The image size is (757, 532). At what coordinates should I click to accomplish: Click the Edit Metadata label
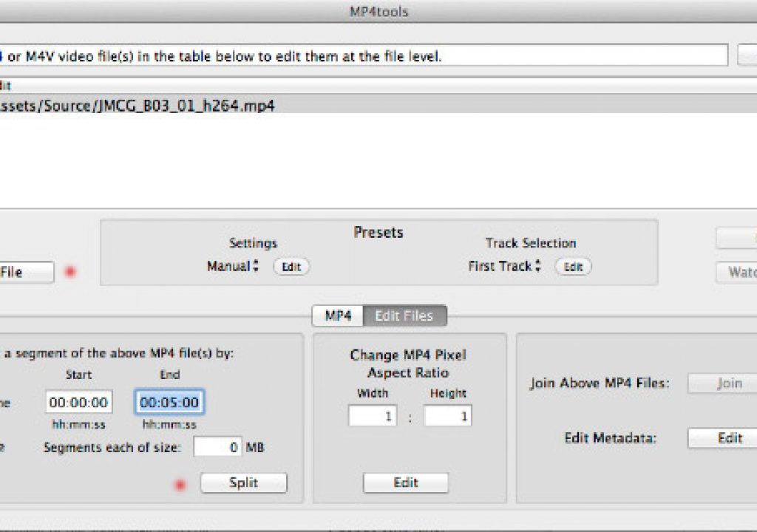611,438
